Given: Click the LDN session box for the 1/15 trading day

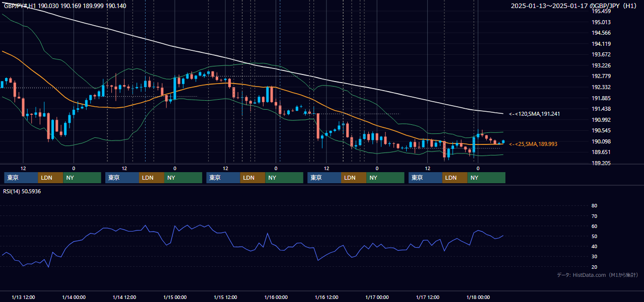Looking at the screenshot, I should pyautogui.click(x=253, y=178).
